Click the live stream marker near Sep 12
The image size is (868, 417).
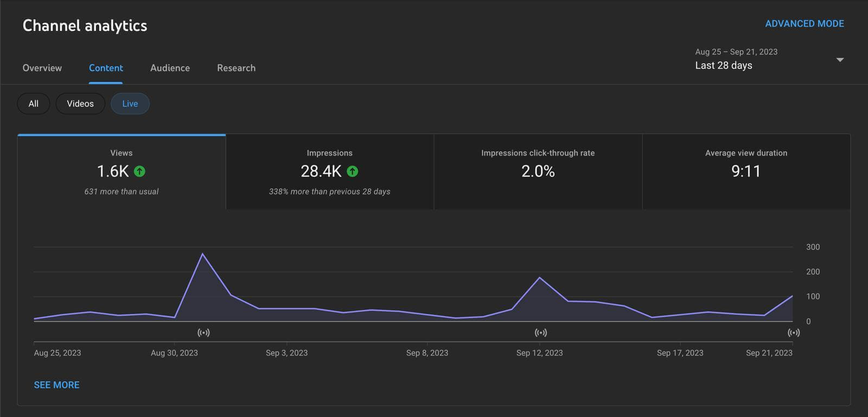541,332
